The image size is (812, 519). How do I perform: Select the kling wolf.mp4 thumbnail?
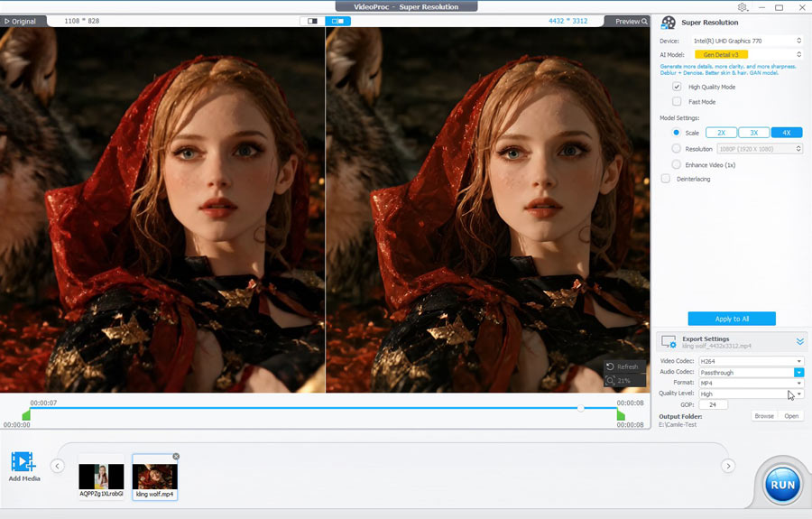click(x=155, y=476)
